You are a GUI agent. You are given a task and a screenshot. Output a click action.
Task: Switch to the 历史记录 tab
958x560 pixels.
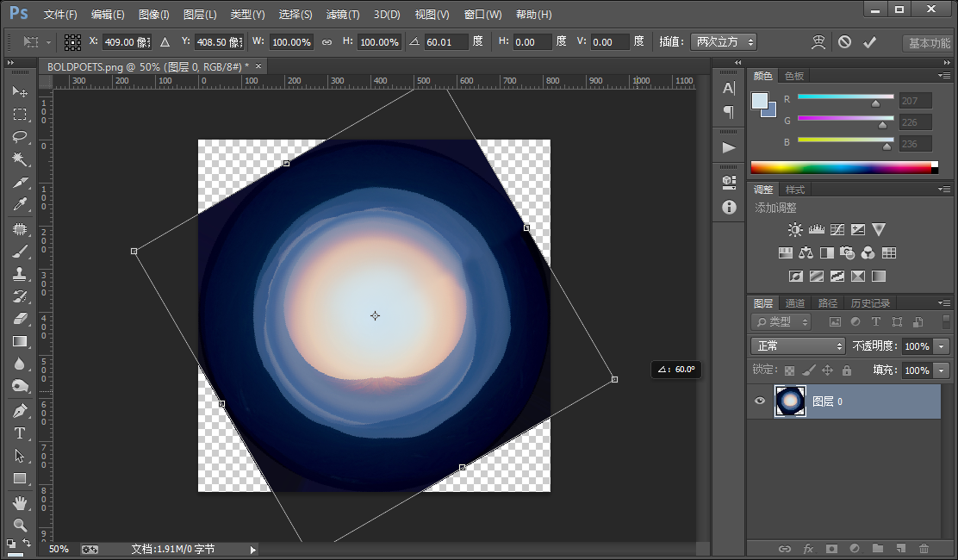870,303
